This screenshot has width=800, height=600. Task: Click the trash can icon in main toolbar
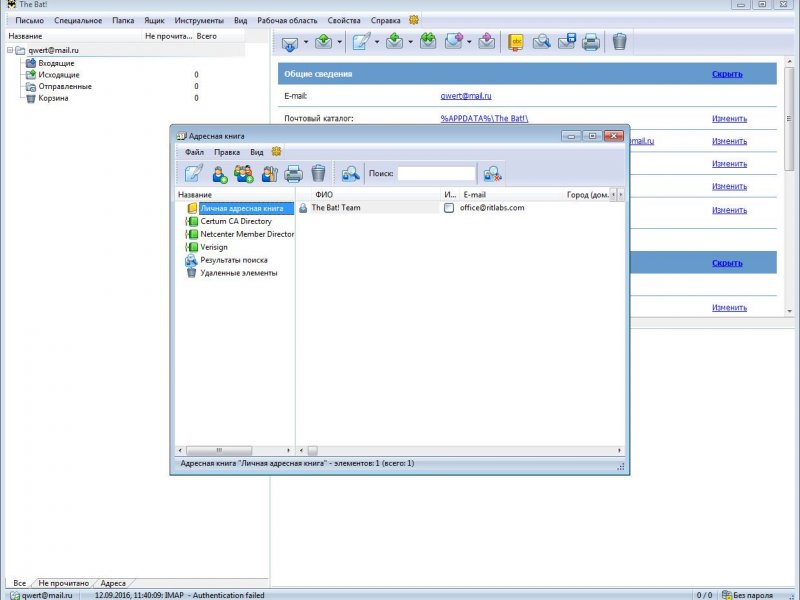[x=619, y=42]
